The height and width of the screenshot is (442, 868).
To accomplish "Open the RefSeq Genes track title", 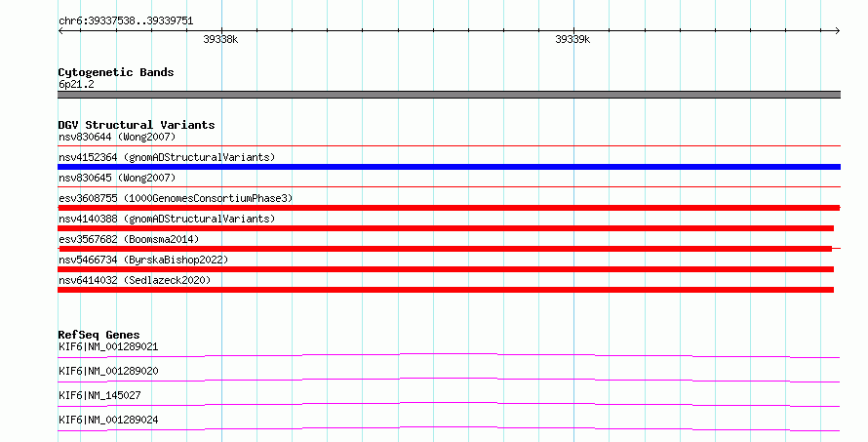I will click(x=99, y=335).
